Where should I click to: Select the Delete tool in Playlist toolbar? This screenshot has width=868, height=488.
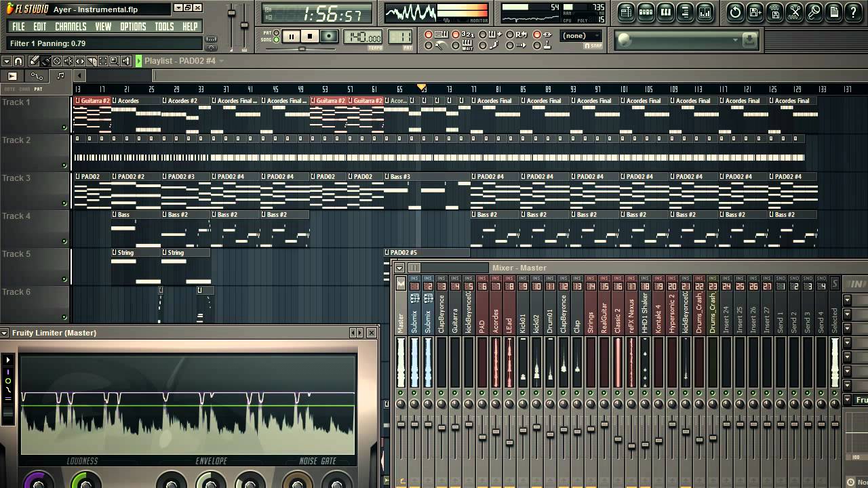click(57, 61)
